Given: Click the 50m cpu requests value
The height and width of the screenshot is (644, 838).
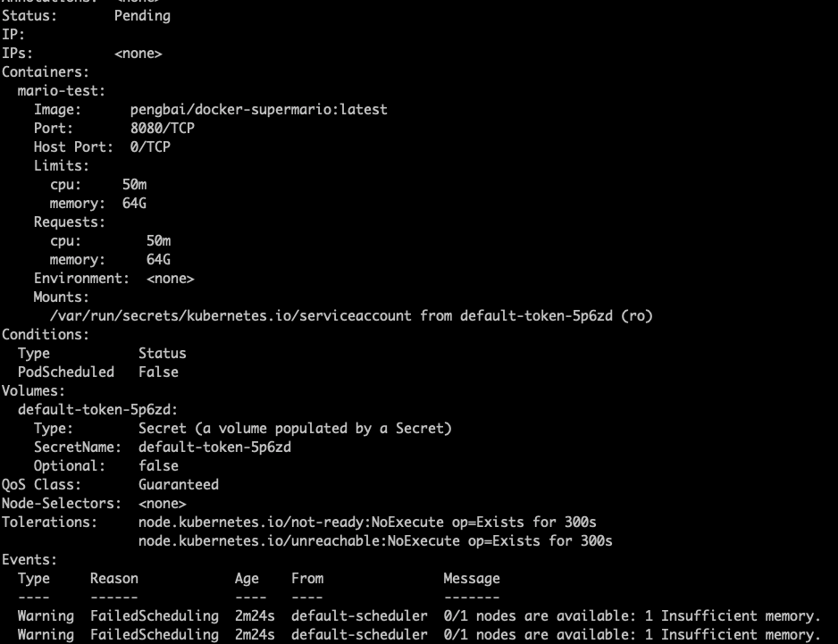Looking at the screenshot, I should (158, 241).
